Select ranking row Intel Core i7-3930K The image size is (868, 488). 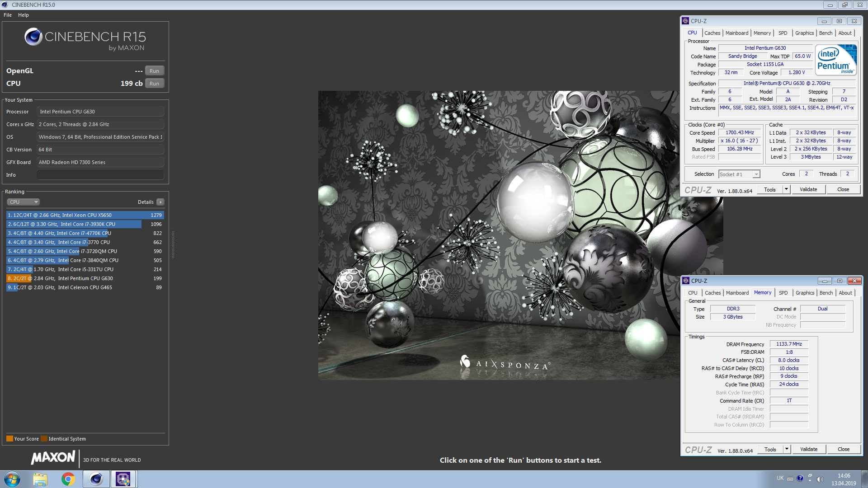pyautogui.click(x=85, y=224)
